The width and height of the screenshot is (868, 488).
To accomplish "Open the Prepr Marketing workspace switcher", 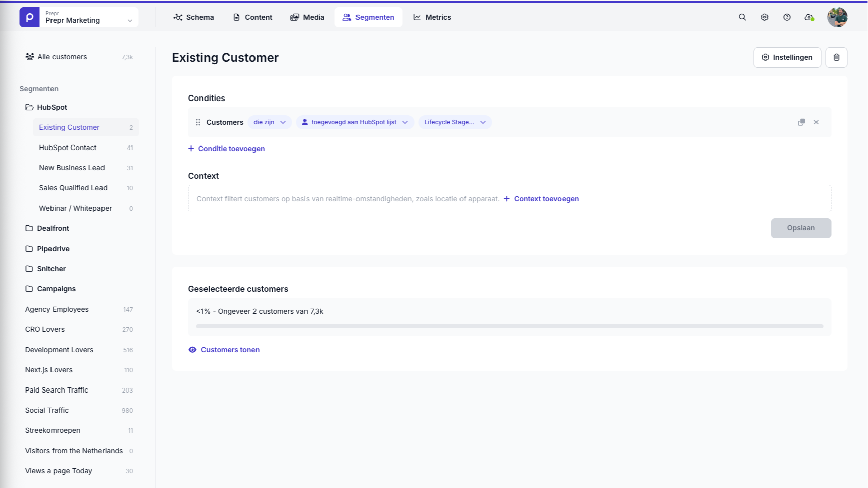I will point(78,17).
